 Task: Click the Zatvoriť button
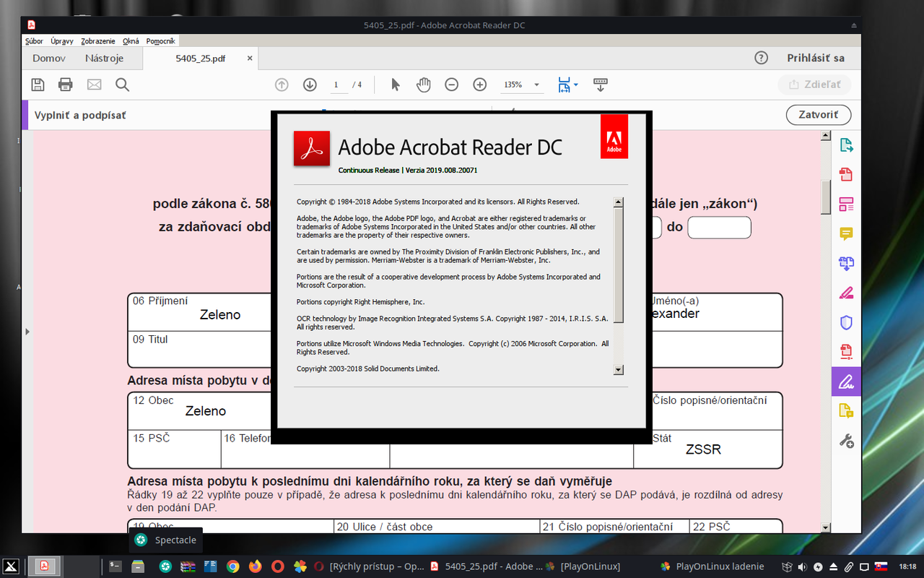click(819, 115)
